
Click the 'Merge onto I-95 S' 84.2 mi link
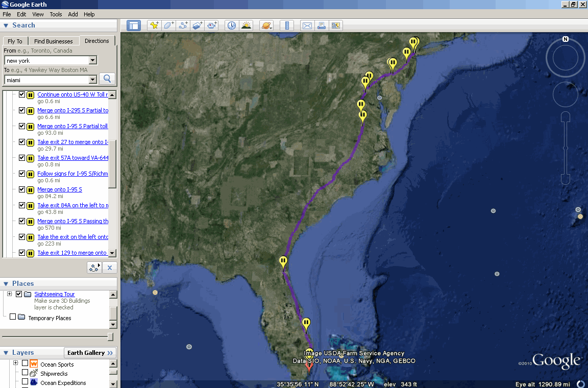60,189
